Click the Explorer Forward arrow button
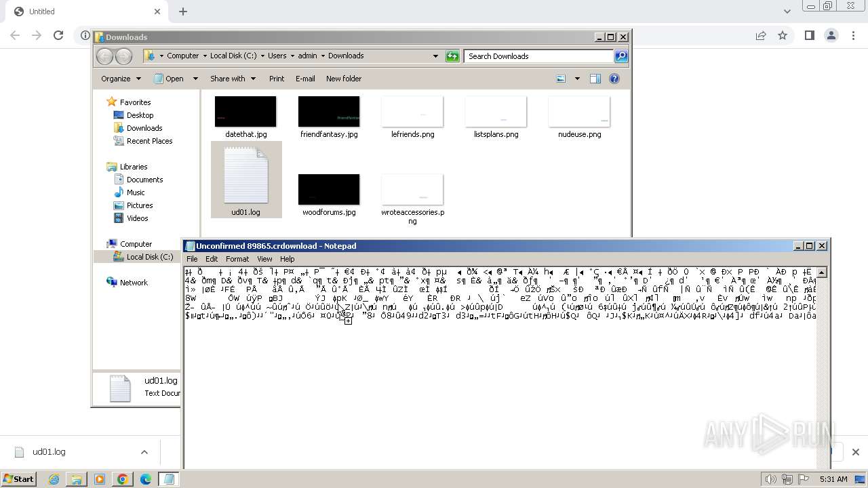 click(123, 56)
